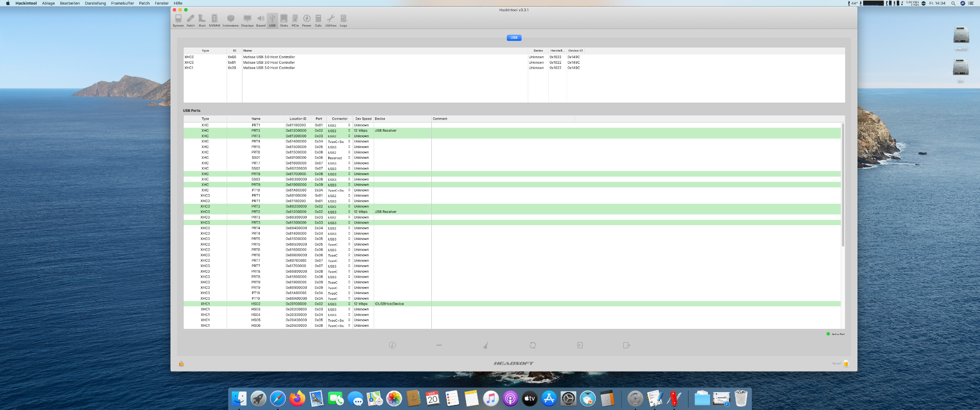Open connector dropdown for HS05 row

339,320
